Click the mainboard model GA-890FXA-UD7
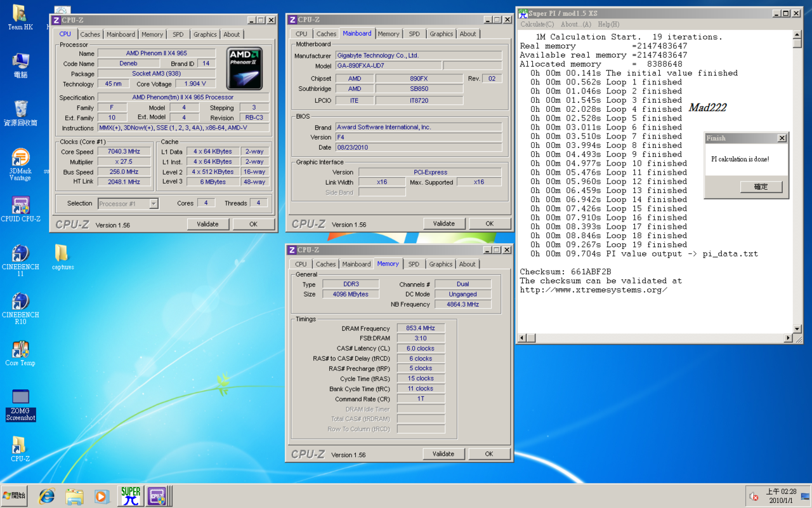812x508 pixels. (x=388, y=66)
